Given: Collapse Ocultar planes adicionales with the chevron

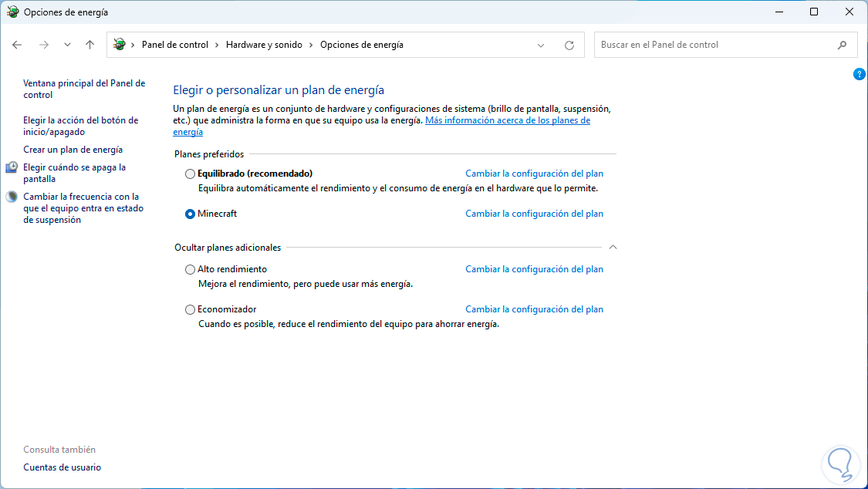Looking at the screenshot, I should click(613, 248).
